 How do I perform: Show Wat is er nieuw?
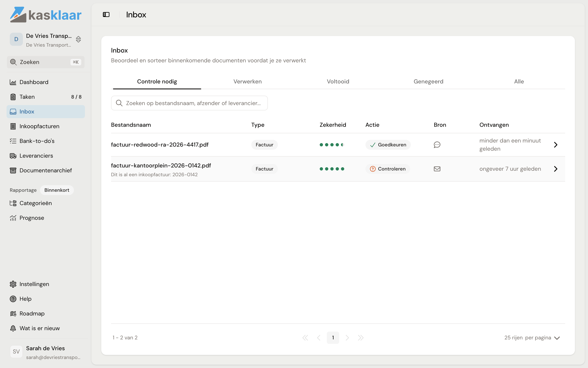(46, 328)
